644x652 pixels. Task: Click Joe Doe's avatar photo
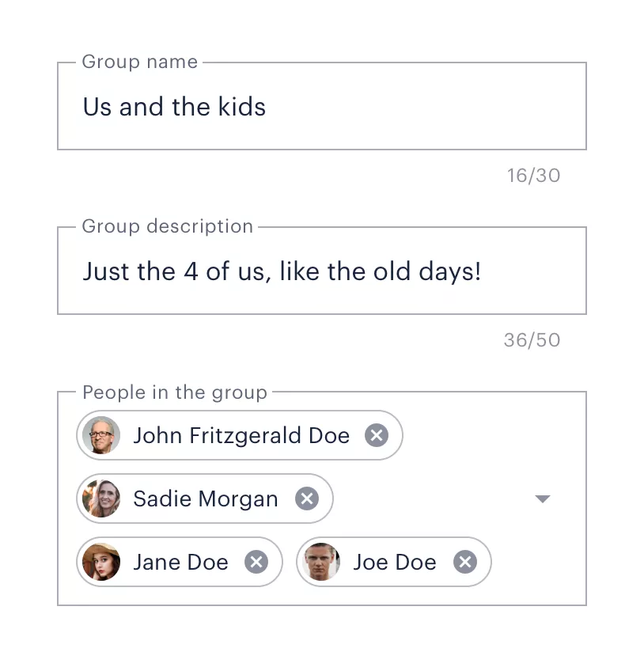(321, 562)
